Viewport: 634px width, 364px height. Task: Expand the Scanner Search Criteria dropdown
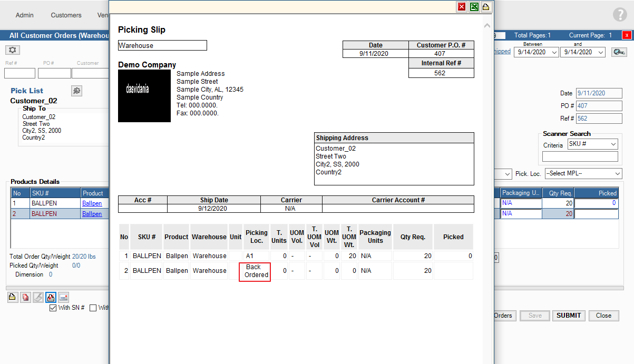tap(592, 144)
